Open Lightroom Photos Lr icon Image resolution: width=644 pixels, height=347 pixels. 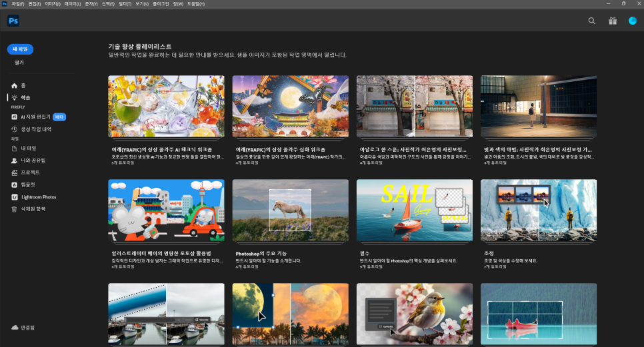click(15, 197)
